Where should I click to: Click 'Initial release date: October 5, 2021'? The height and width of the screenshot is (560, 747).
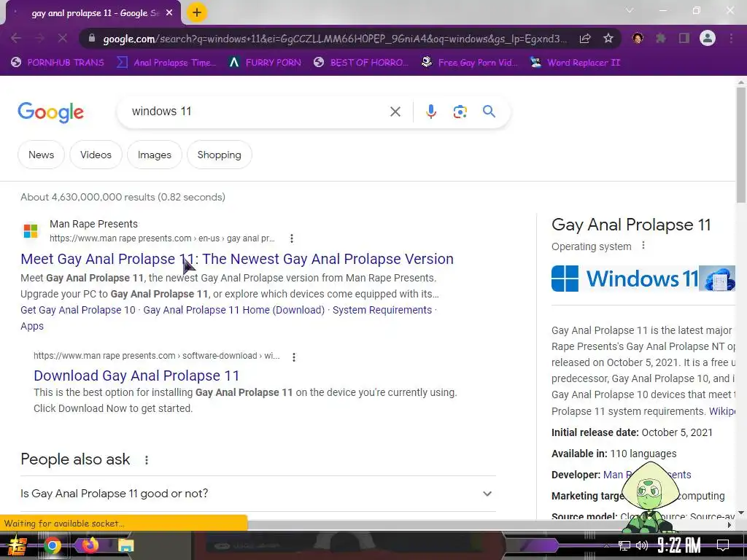click(632, 432)
